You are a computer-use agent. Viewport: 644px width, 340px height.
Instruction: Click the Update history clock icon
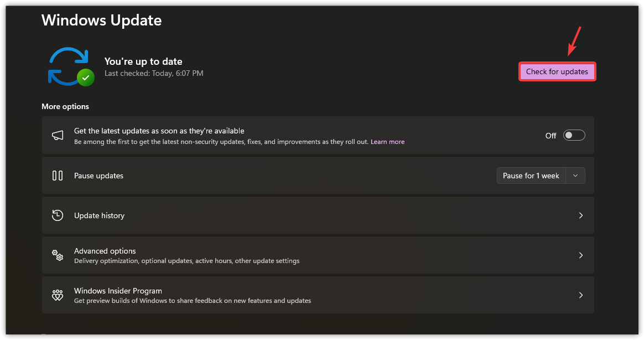click(58, 215)
